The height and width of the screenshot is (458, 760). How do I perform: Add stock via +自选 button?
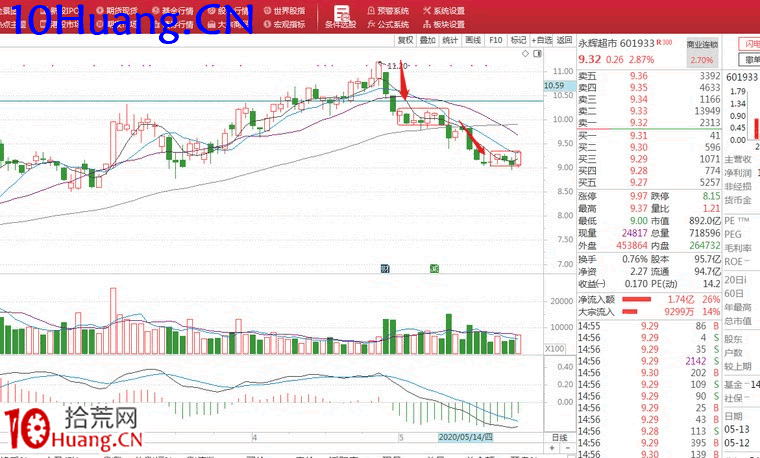point(541,40)
